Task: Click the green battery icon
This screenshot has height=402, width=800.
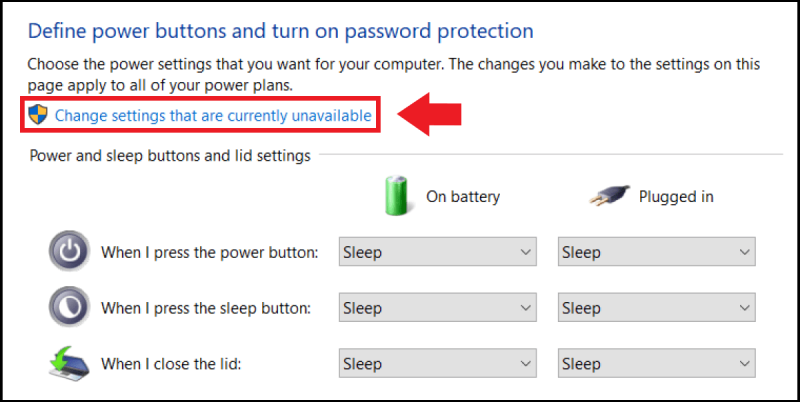Action: point(398,196)
